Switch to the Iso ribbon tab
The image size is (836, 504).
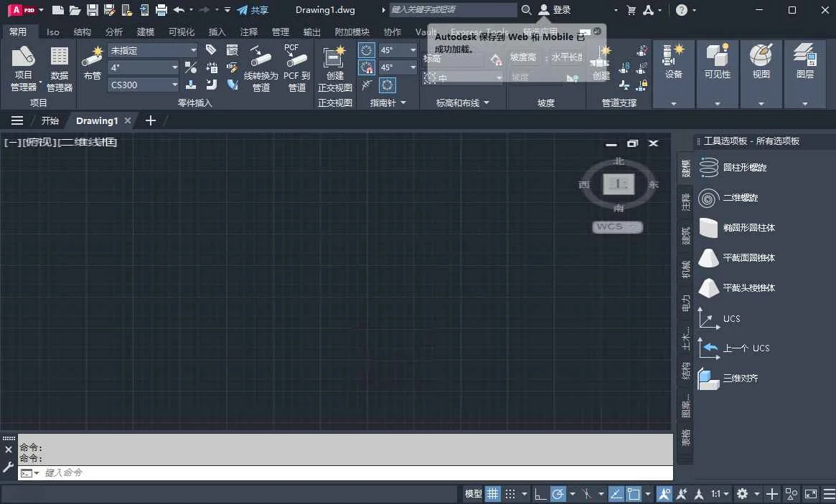[x=53, y=32]
